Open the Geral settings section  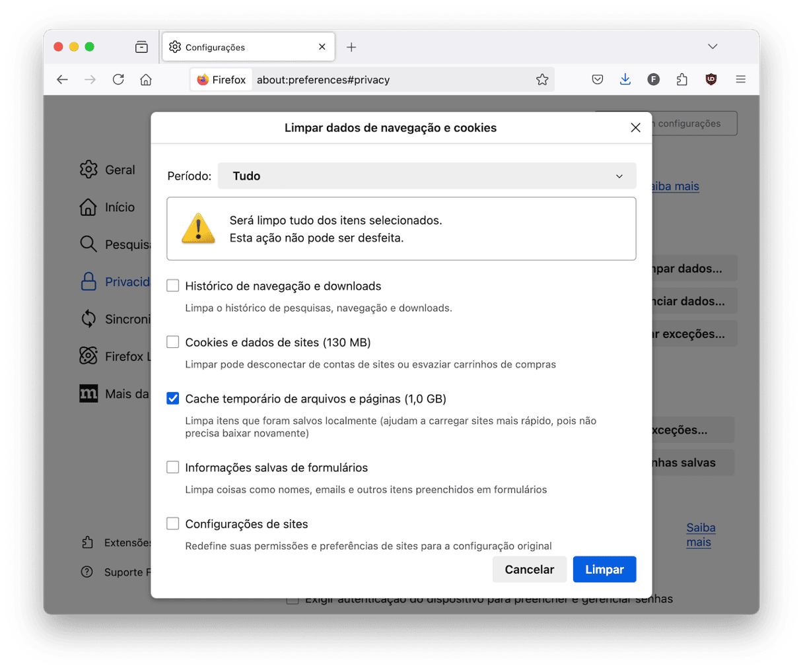108,170
